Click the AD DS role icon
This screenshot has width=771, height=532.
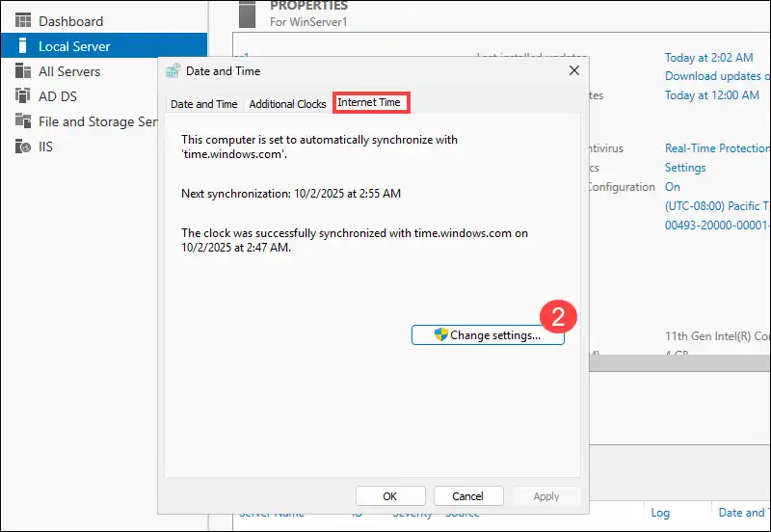click(22, 96)
